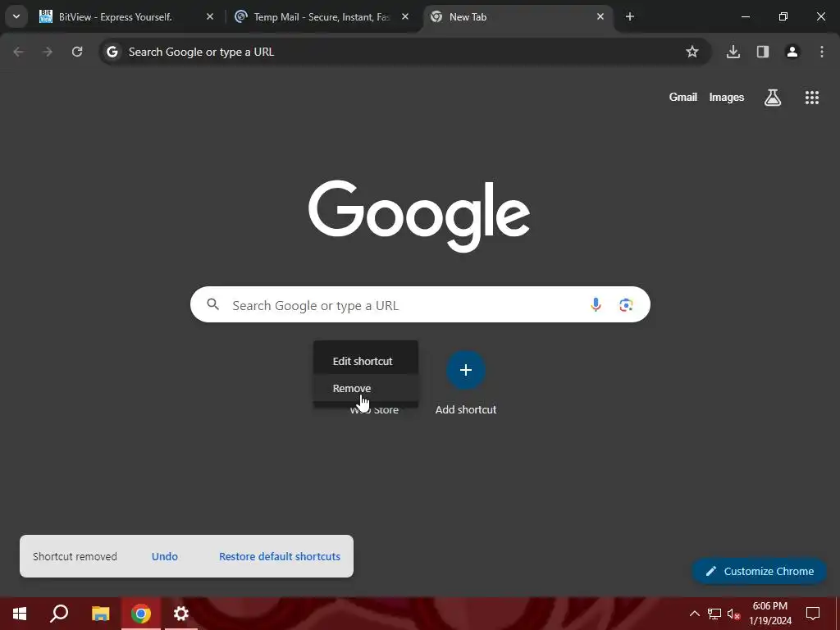
Task: Open Settings gear in the taskbar
Action: tap(181, 614)
